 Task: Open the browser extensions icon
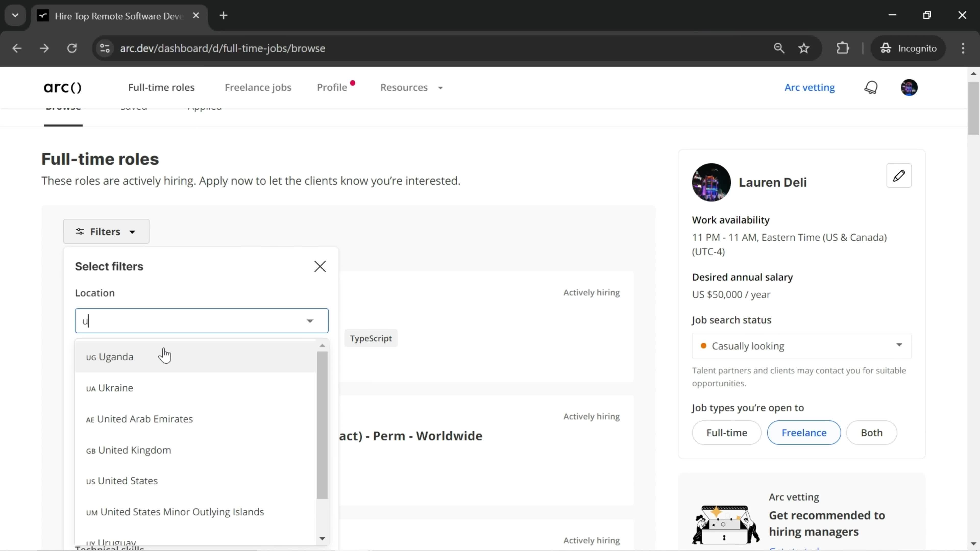843,48
